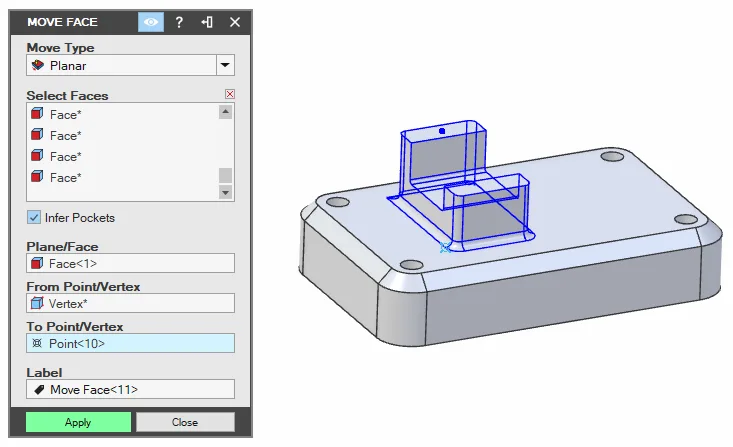This screenshot has width=733, height=447.
Task: Click the X point marker on model
Action: pos(445,248)
